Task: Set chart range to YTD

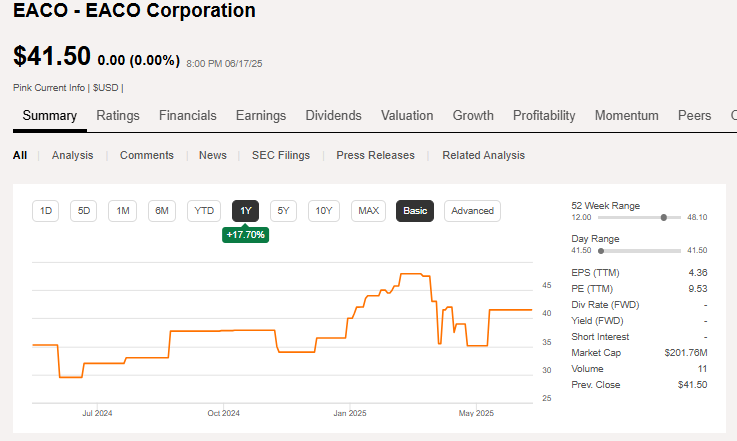Action: pos(204,211)
